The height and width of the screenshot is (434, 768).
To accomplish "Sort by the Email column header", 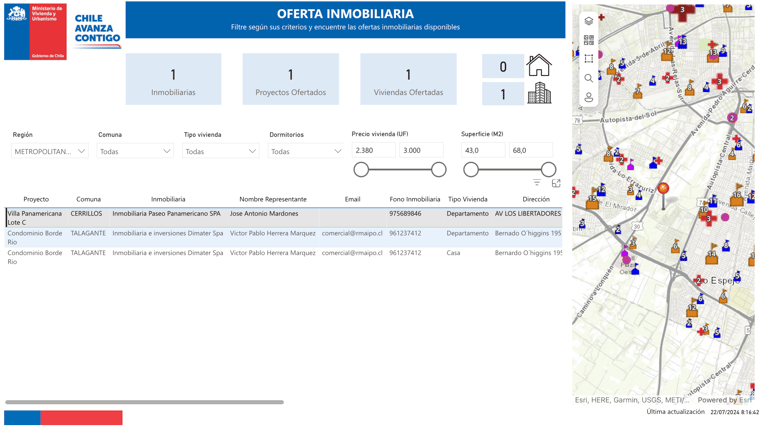I will (352, 199).
